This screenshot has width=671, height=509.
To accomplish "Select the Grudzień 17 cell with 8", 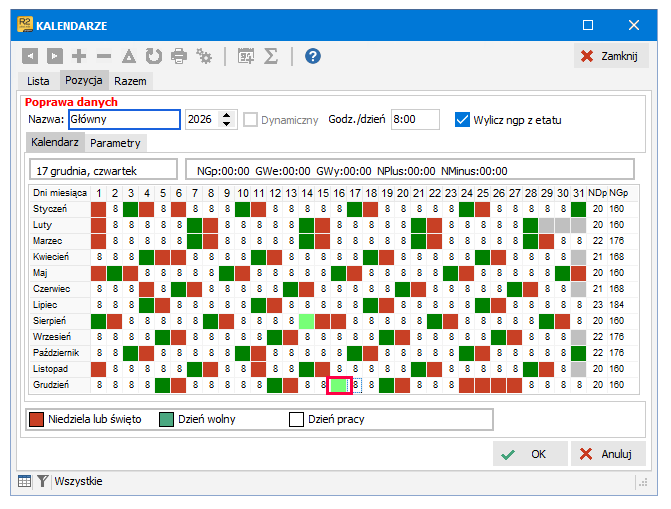I will (x=356, y=385).
